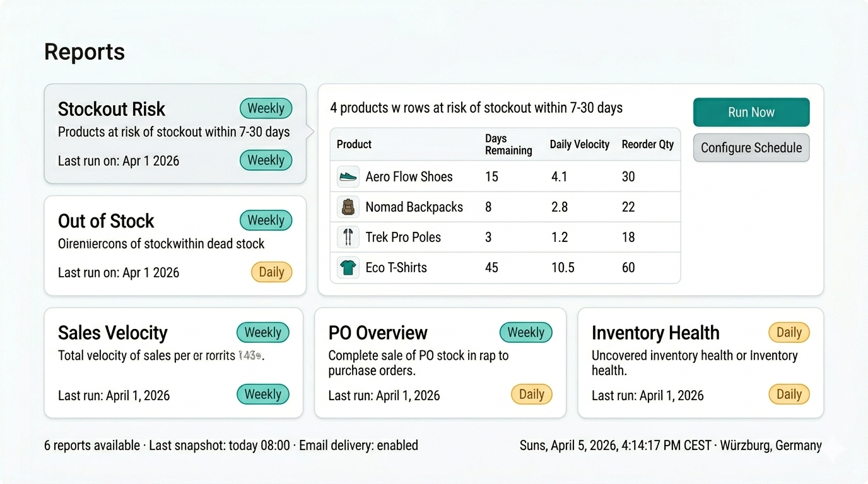Click the Trek Pro Poles icon
868x484 pixels.
[348, 238]
